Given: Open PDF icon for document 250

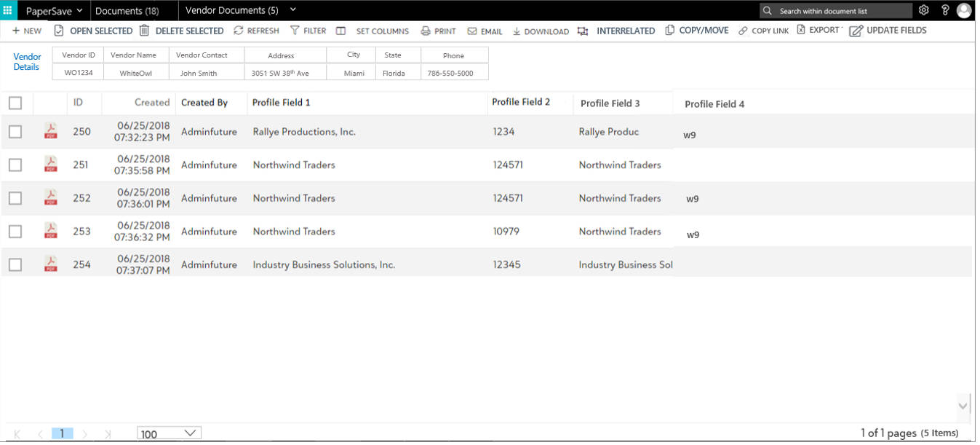Looking at the screenshot, I should point(51,132).
